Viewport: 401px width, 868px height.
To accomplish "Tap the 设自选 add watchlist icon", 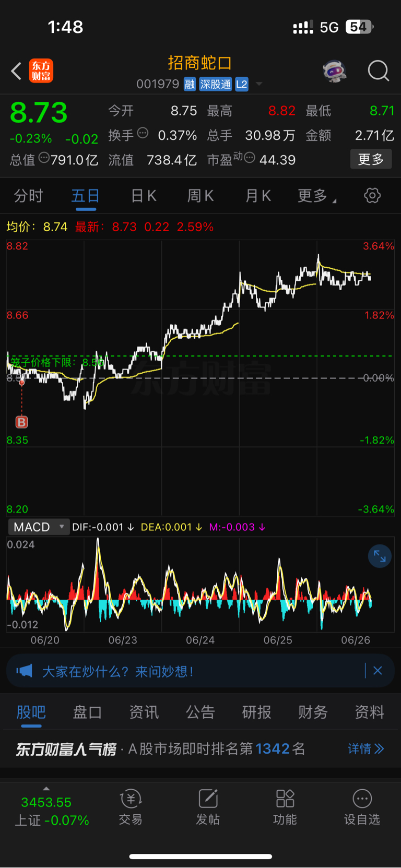I will click(362, 807).
